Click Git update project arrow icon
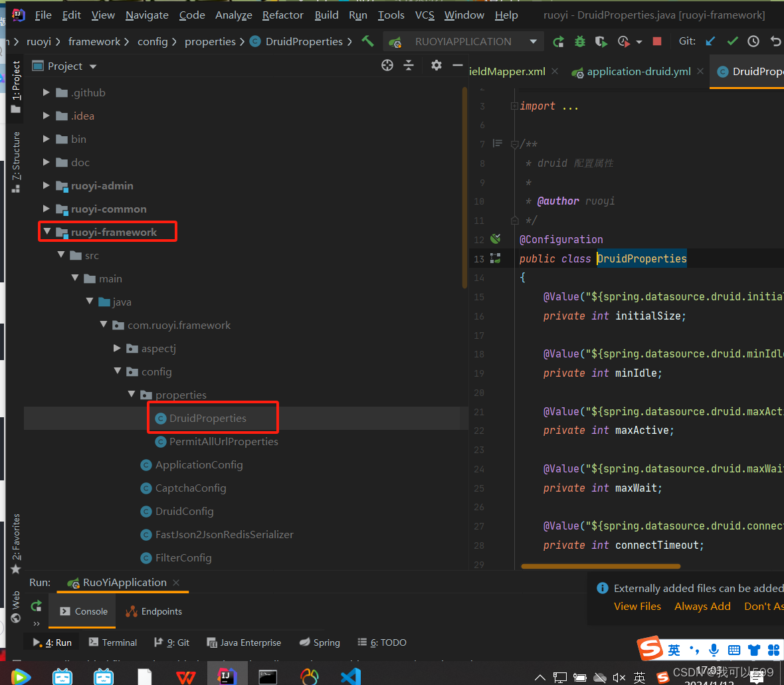The height and width of the screenshot is (685, 784). [x=710, y=41]
